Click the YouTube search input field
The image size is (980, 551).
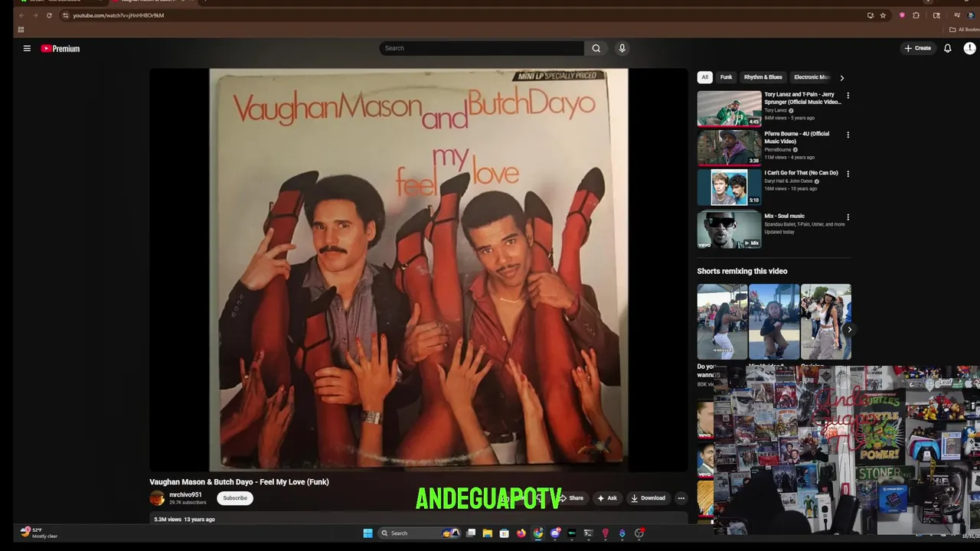pyautogui.click(x=482, y=48)
